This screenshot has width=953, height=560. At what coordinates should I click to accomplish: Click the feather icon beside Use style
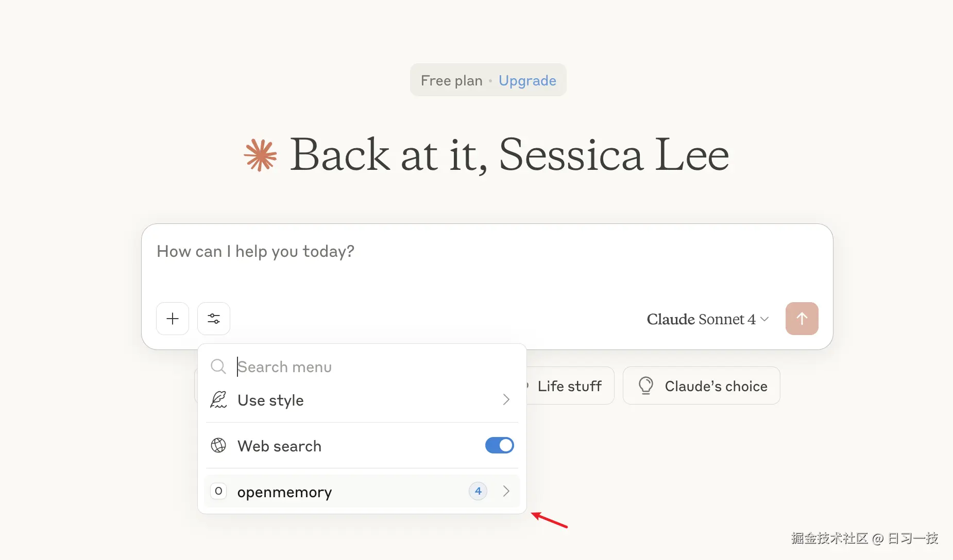(218, 400)
